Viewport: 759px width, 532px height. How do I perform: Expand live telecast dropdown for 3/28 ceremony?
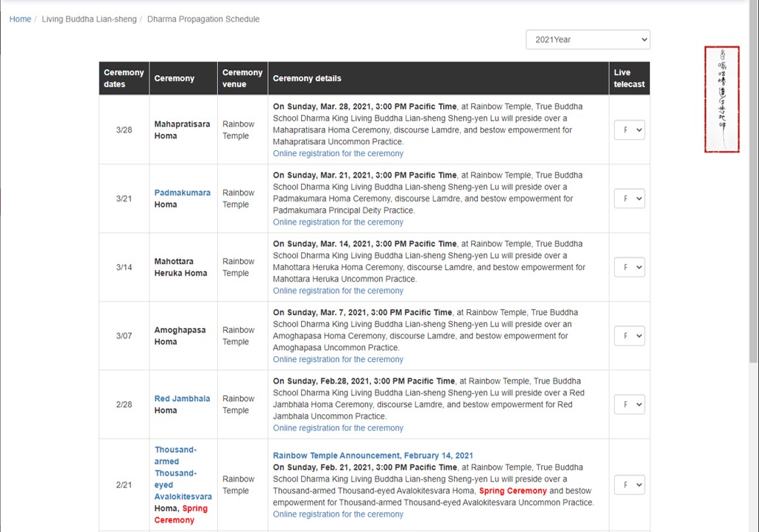tap(629, 130)
